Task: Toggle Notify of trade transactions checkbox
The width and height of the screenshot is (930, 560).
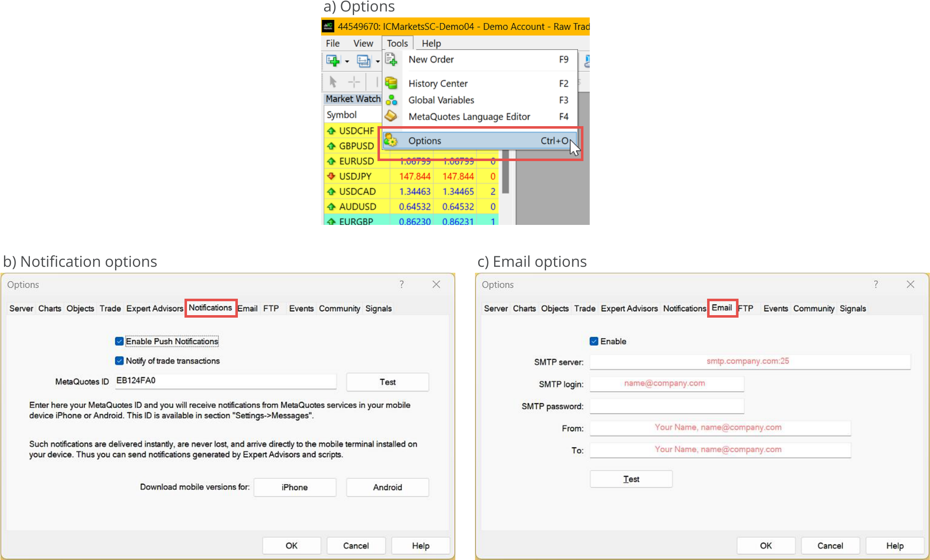Action: click(x=119, y=361)
